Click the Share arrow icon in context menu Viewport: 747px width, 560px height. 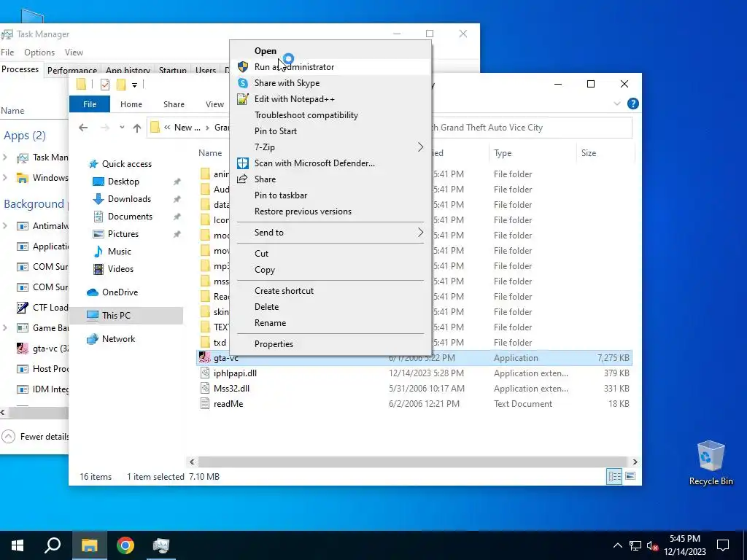pos(242,179)
